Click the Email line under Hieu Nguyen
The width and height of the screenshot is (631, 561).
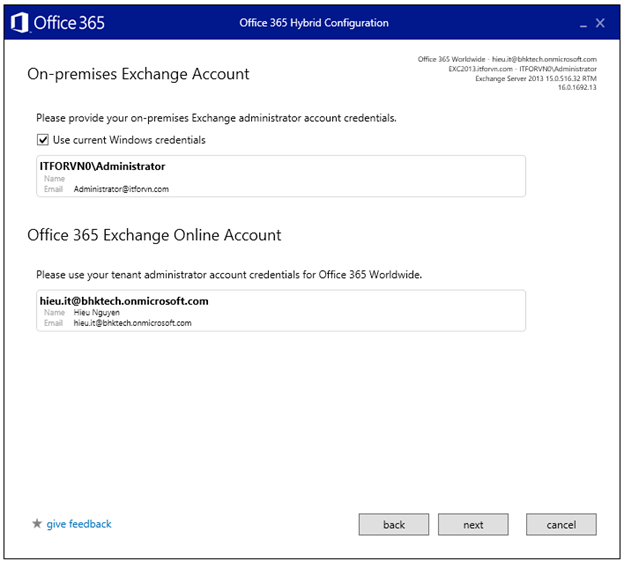pos(132,323)
